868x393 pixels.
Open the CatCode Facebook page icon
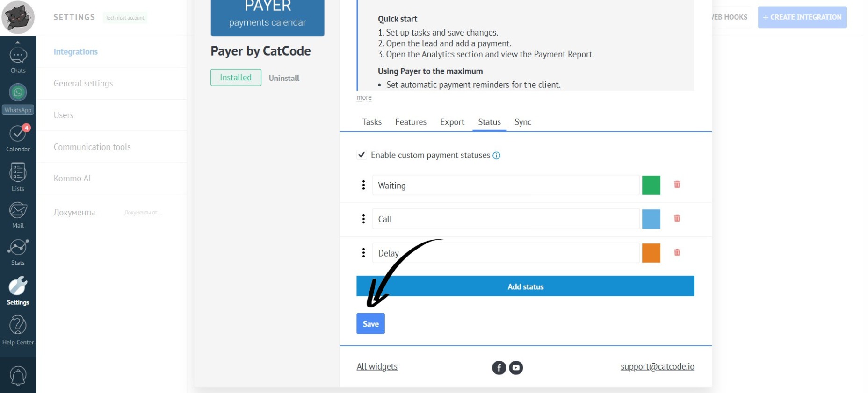click(499, 368)
